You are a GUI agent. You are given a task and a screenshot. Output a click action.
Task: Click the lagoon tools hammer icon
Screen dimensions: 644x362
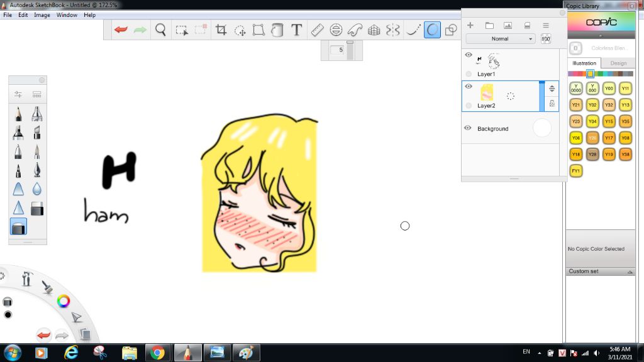click(26, 278)
